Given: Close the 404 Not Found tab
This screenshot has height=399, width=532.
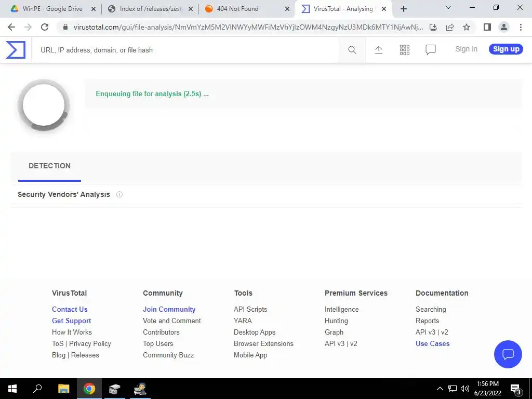Looking at the screenshot, I should click(x=287, y=9).
